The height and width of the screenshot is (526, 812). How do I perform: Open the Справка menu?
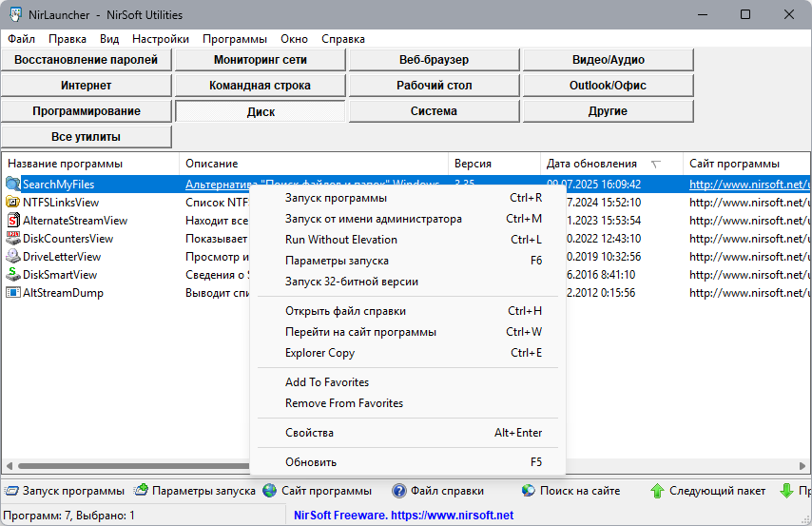(343, 39)
